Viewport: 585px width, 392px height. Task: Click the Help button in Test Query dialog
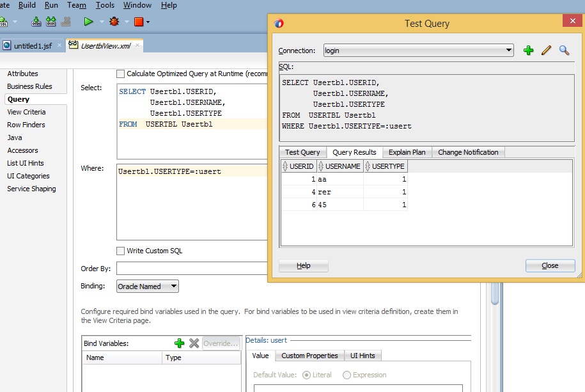pyautogui.click(x=304, y=265)
